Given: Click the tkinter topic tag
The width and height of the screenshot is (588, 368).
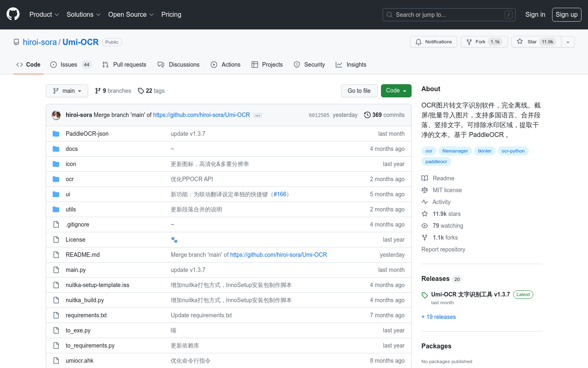Looking at the screenshot, I should point(485,151).
